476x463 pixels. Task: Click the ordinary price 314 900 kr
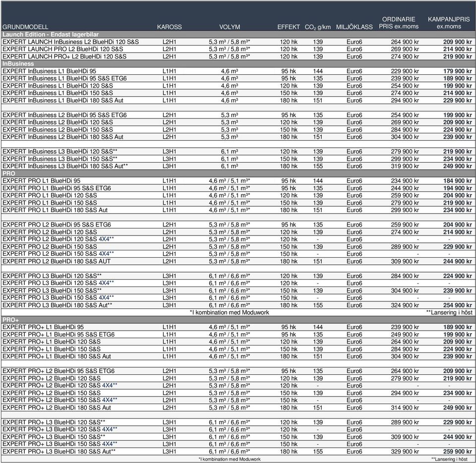click(x=405, y=407)
